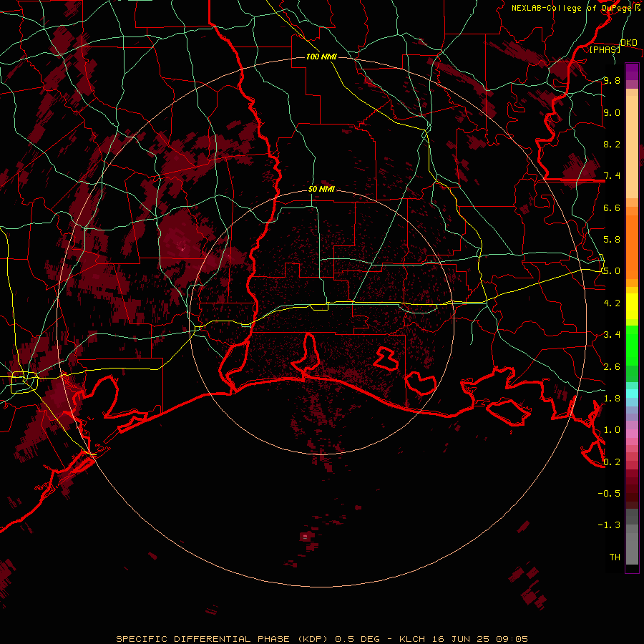Click the -0.5 scale value
The height and width of the screenshot is (644, 644).
click(x=609, y=494)
